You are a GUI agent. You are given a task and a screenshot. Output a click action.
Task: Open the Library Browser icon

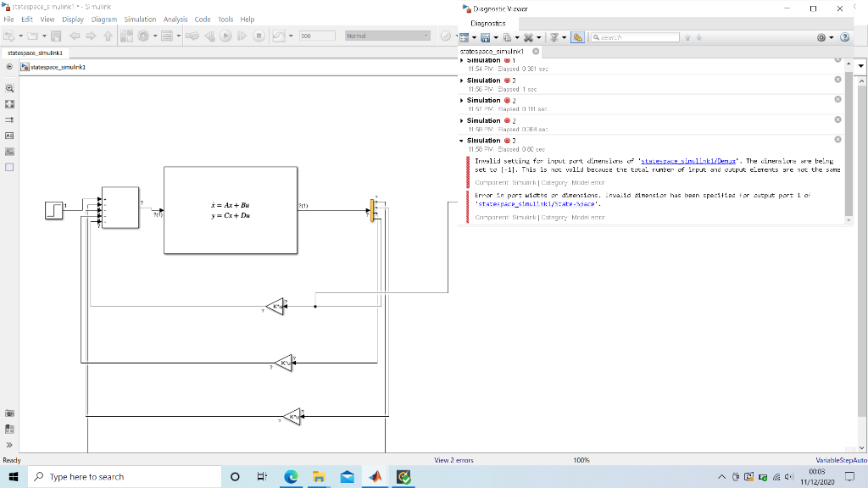(x=127, y=36)
